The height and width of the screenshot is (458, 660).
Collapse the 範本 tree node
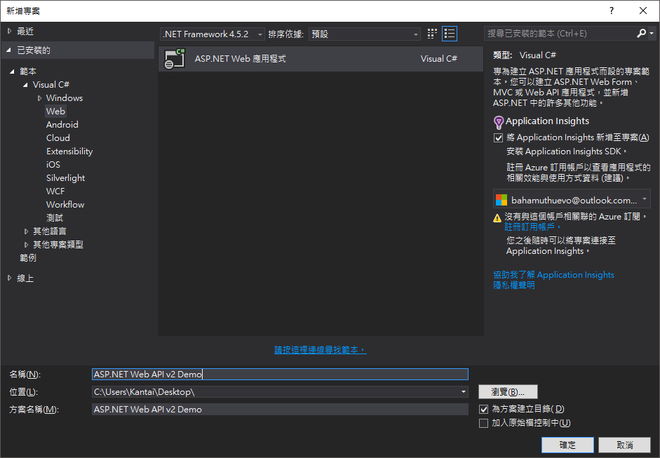(12, 71)
